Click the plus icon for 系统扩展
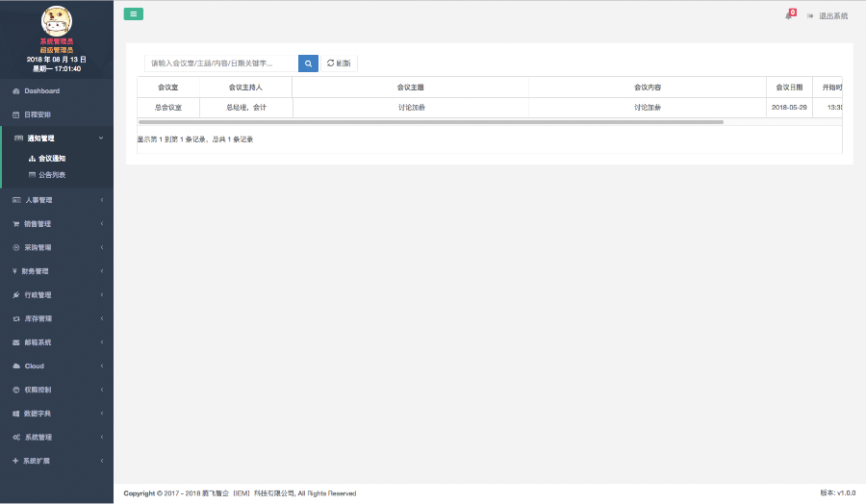 [x=15, y=461]
